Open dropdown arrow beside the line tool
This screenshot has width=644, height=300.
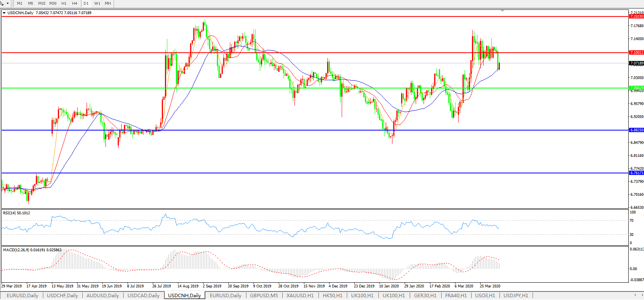(x=7, y=3)
